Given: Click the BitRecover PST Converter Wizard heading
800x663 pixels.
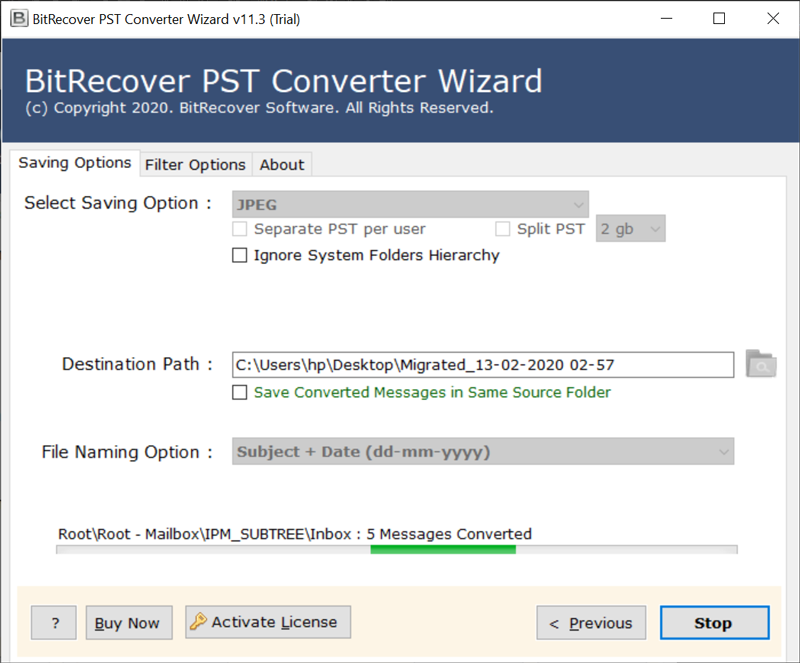Looking at the screenshot, I should coord(284,81).
